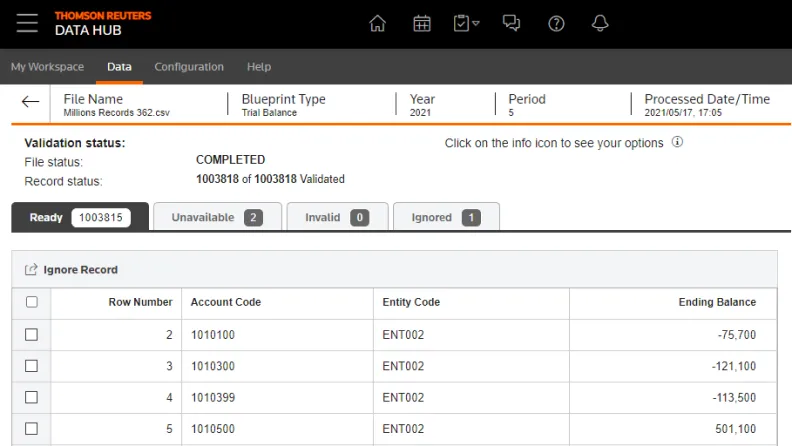This screenshot has width=792, height=446.
Task: Check the box for row number 2
Action: pos(31,334)
